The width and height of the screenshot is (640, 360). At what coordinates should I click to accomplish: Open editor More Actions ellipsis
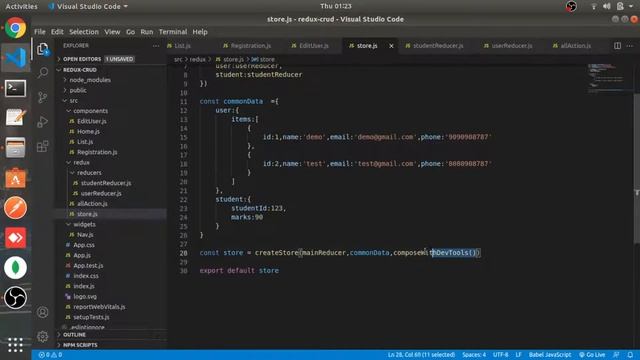point(630,46)
